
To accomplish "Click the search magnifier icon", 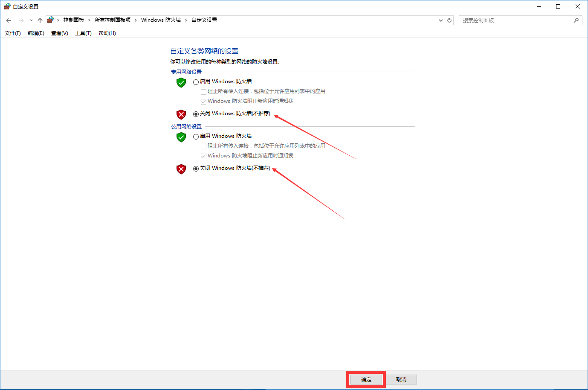I will click(x=576, y=20).
